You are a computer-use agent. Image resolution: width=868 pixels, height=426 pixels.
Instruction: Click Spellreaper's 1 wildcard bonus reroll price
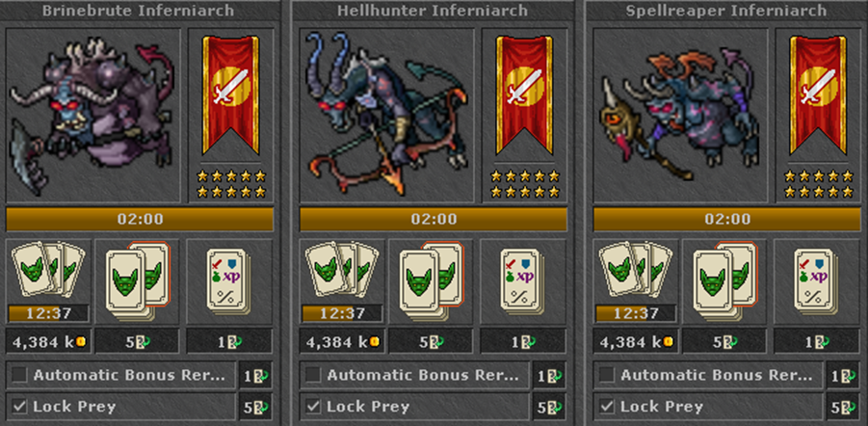click(817, 341)
